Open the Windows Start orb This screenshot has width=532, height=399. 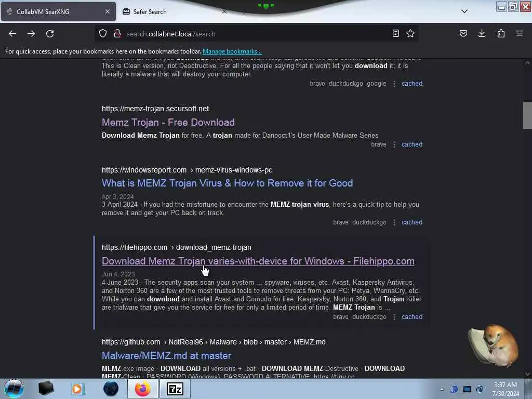(14, 389)
